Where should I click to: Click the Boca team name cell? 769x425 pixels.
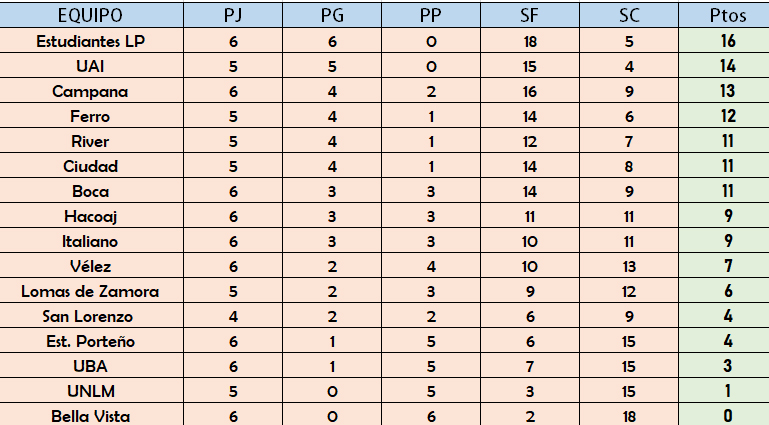(x=91, y=191)
